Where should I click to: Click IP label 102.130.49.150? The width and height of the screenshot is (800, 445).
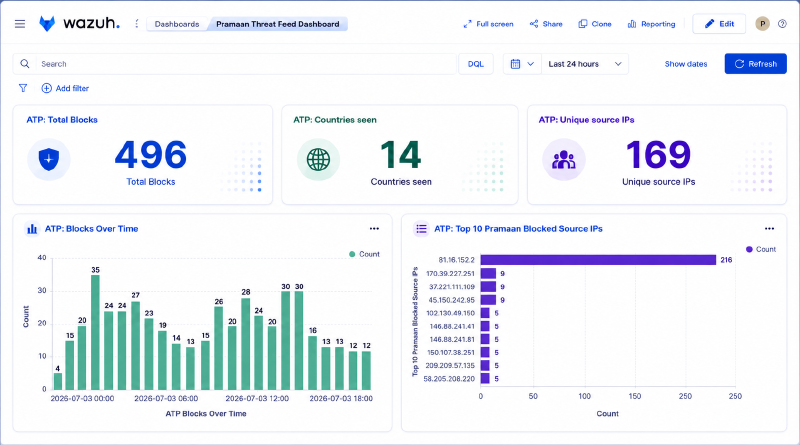click(450, 313)
